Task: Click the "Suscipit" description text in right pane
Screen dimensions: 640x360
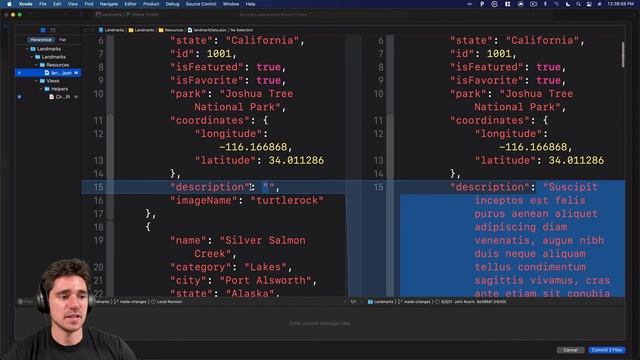Action: (570, 187)
